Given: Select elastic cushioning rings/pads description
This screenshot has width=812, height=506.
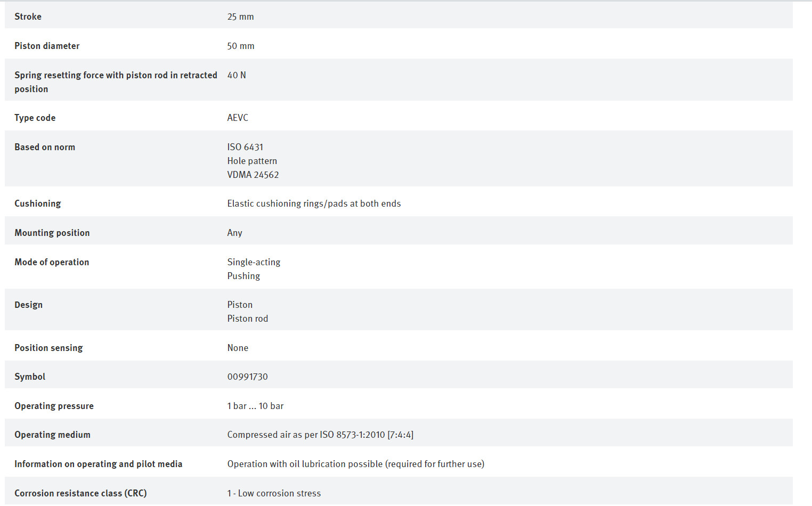Looking at the screenshot, I should coord(314,203).
